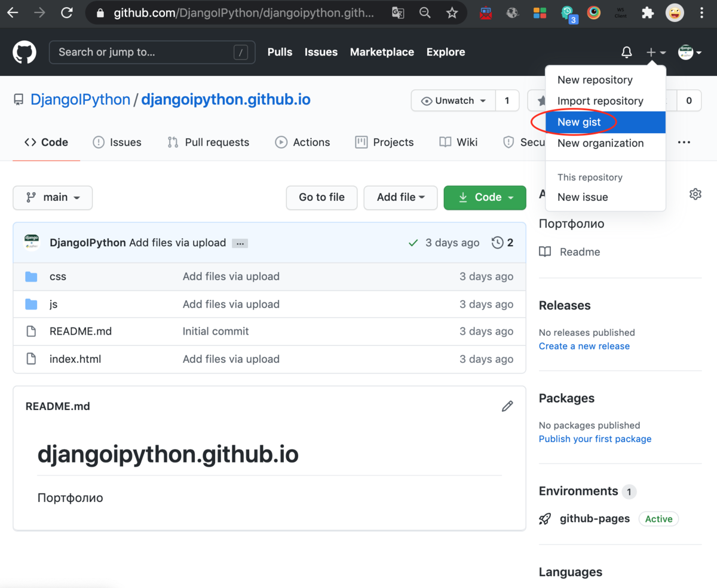The width and height of the screenshot is (717, 588).
Task: Click the DjangoIPython commit author avatar
Action: point(32,243)
